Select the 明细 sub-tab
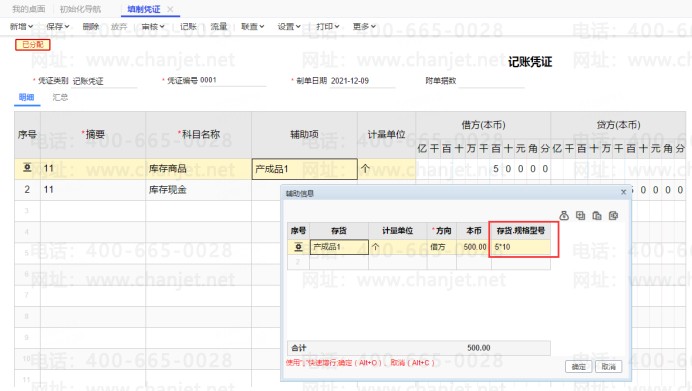 (x=26, y=97)
